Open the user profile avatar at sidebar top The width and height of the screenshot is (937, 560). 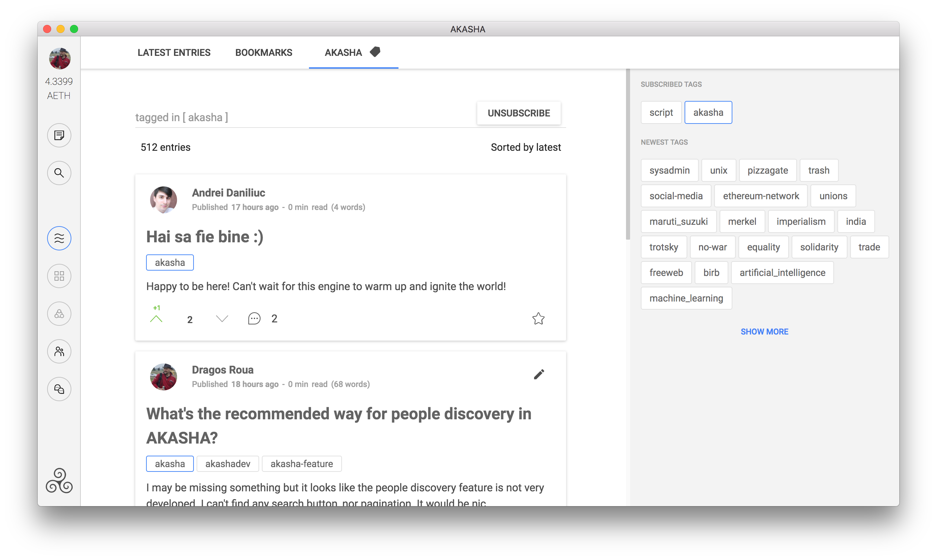[x=60, y=59]
